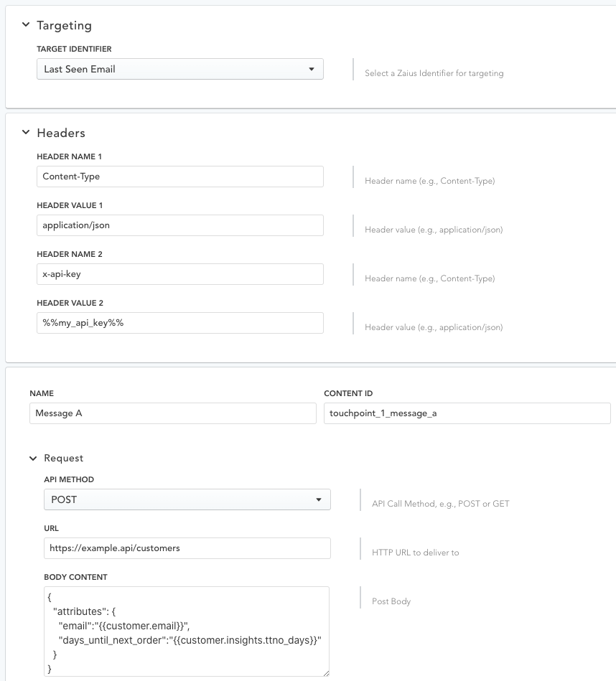Collapse the Targeting section chevron
This screenshot has height=681, width=616.
[26, 24]
